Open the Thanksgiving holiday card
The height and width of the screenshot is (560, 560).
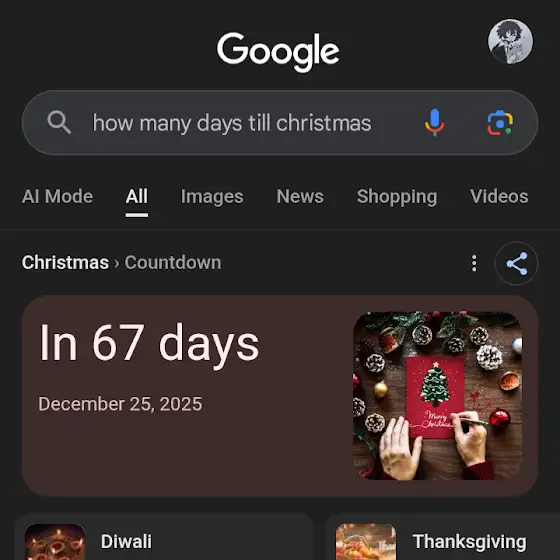tap(443, 537)
